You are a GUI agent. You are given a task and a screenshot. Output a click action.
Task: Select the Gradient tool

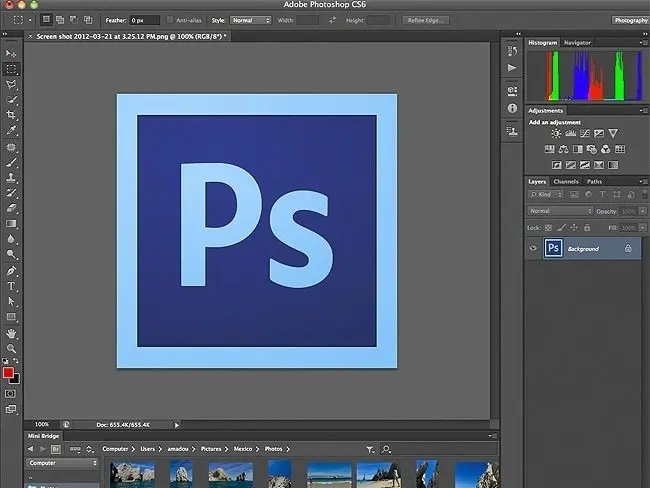point(11,224)
